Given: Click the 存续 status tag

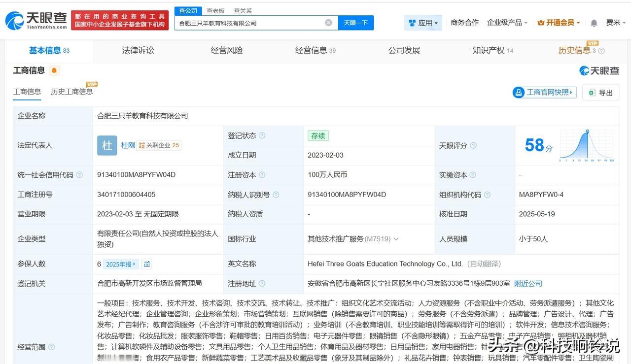Looking at the screenshot, I should point(318,135).
